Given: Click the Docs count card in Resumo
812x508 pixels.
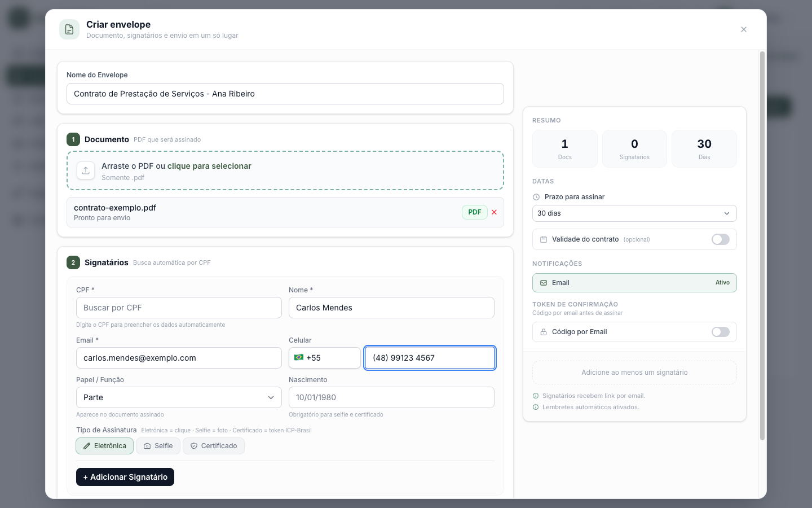Looking at the screenshot, I should tap(565, 149).
